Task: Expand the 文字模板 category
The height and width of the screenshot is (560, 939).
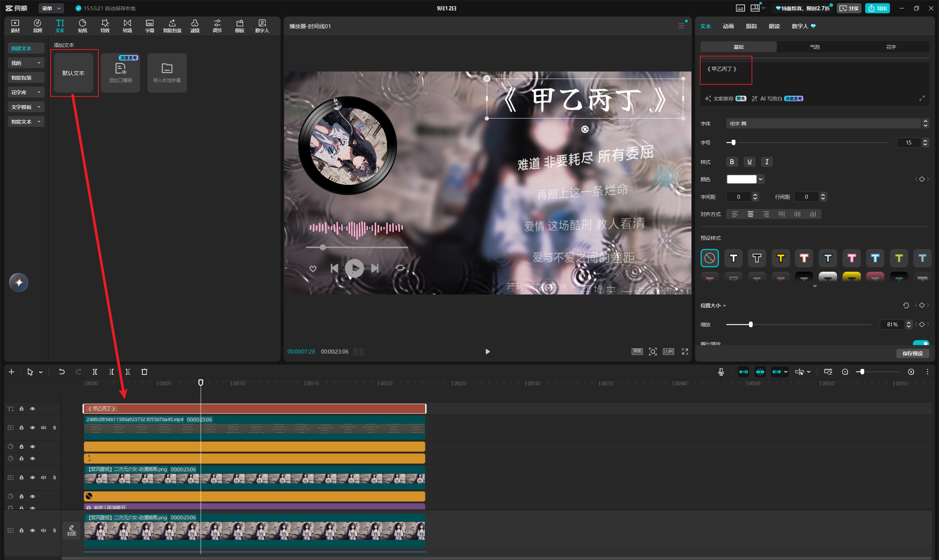Action: tap(26, 107)
